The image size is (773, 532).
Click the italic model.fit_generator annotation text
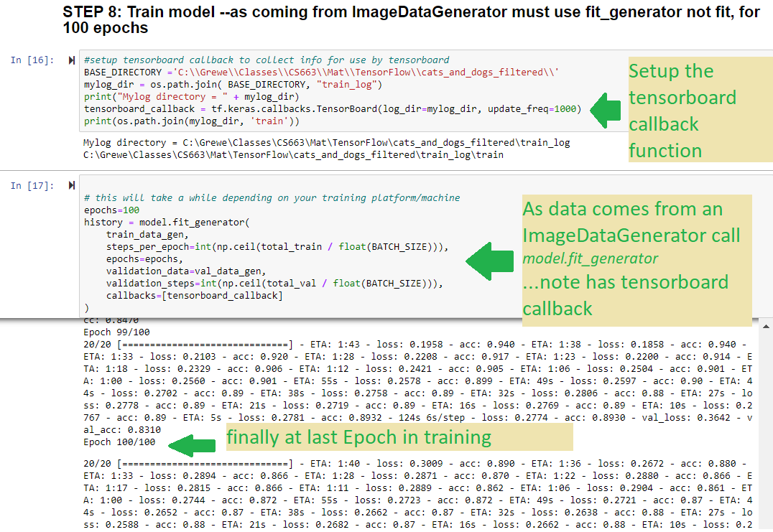coord(590,258)
